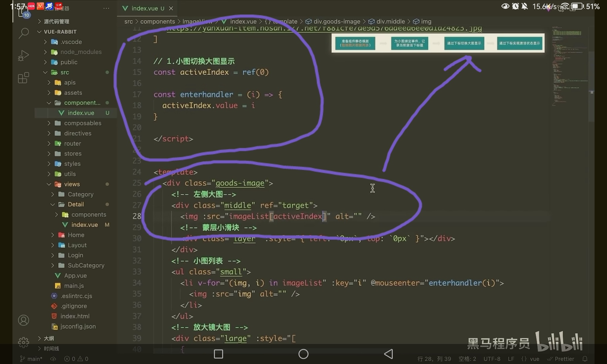The image size is (607, 364).
Task: Click the main branch status button
Action: (32, 359)
